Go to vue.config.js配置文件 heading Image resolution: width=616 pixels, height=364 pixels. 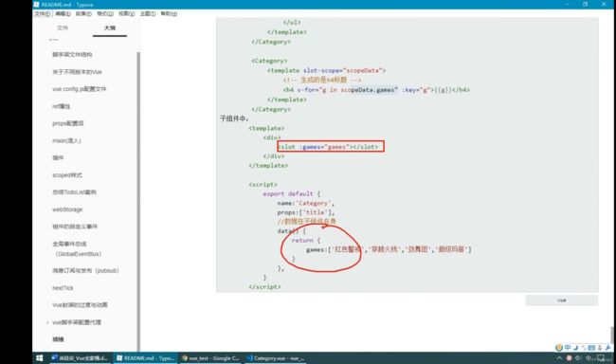click(80, 89)
